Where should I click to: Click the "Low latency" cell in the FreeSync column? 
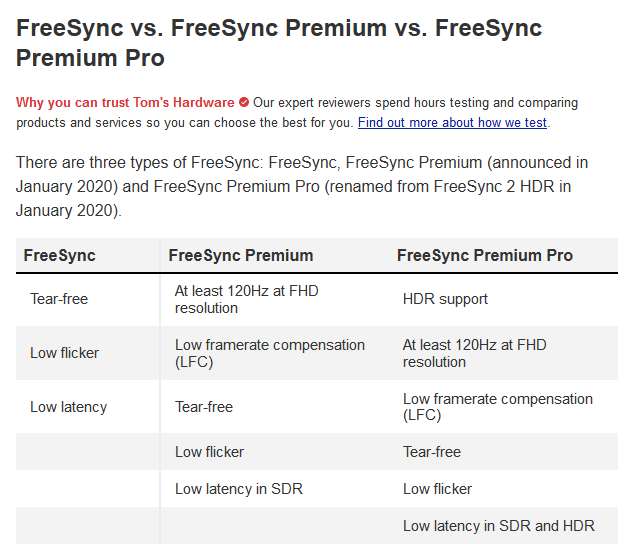click(68, 407)
